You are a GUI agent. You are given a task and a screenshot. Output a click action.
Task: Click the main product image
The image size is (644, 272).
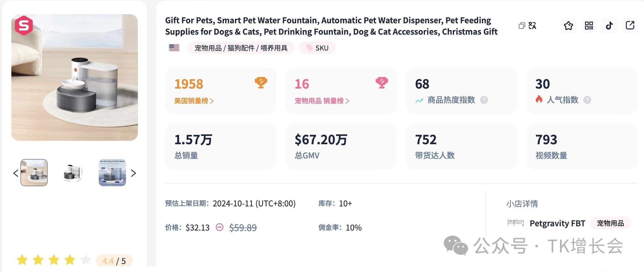pos(75,78)
